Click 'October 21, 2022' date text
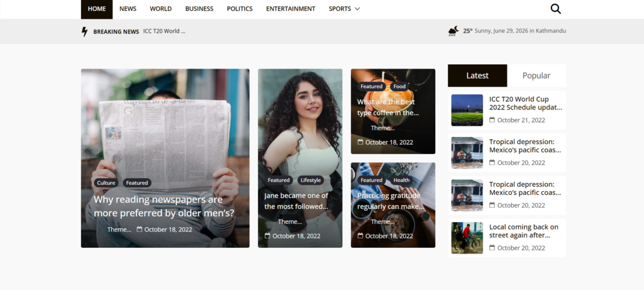The image size is (644, 290). (x=521, y=120)
